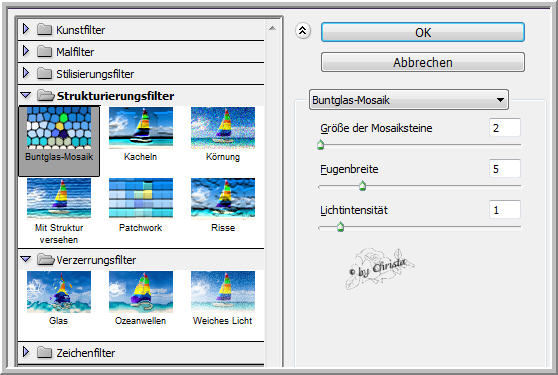The width and height of the screenshot is (558, 375).
Task: Click the Kacheln caption text
Action: tap(141, 157)
